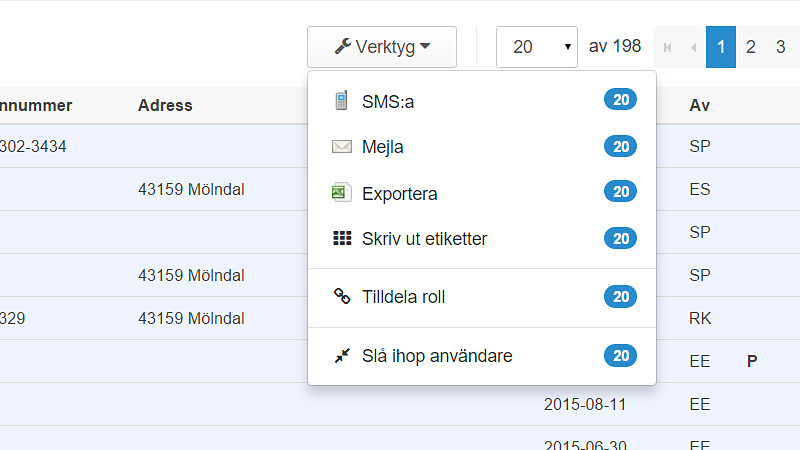Viewport: 800px width, 450px height.
Task: Open the page size dropdown showing 20
Action: 537,47
